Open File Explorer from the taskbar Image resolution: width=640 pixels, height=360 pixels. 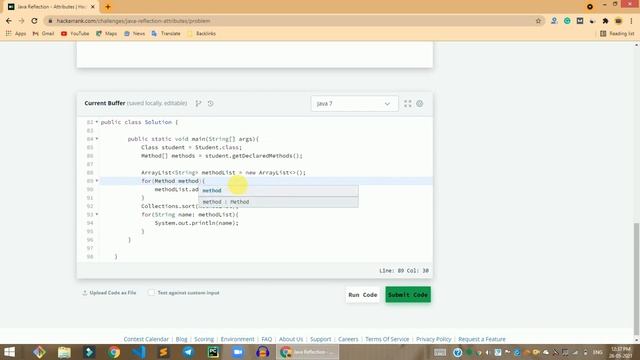(64, 352)
